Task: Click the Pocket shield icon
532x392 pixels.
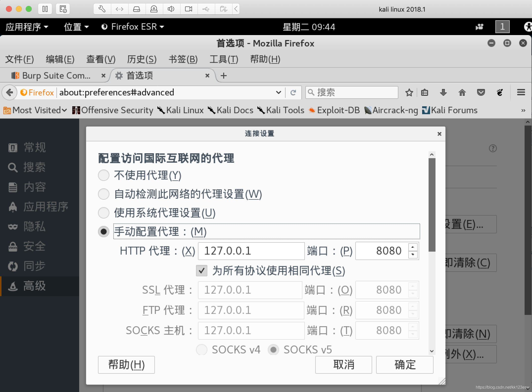Action: point(481,93)
